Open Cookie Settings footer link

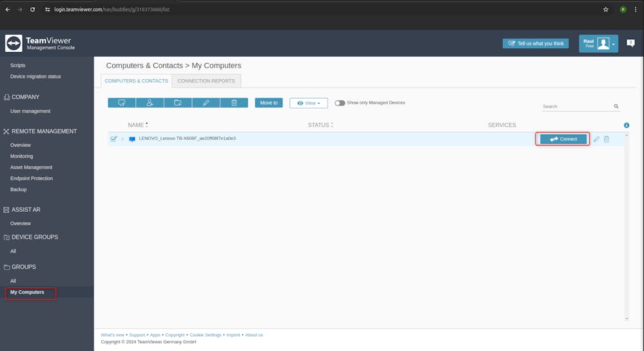click(x=206, y=335)
